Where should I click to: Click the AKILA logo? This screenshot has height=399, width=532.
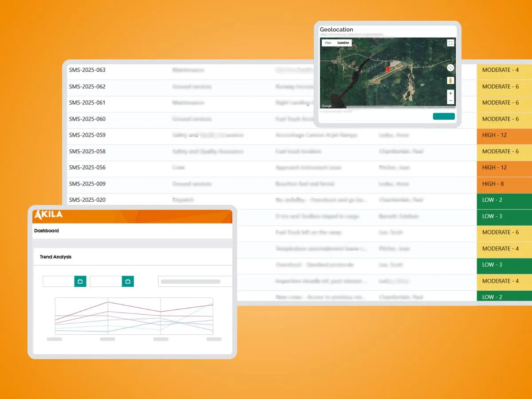coord(48,215)
